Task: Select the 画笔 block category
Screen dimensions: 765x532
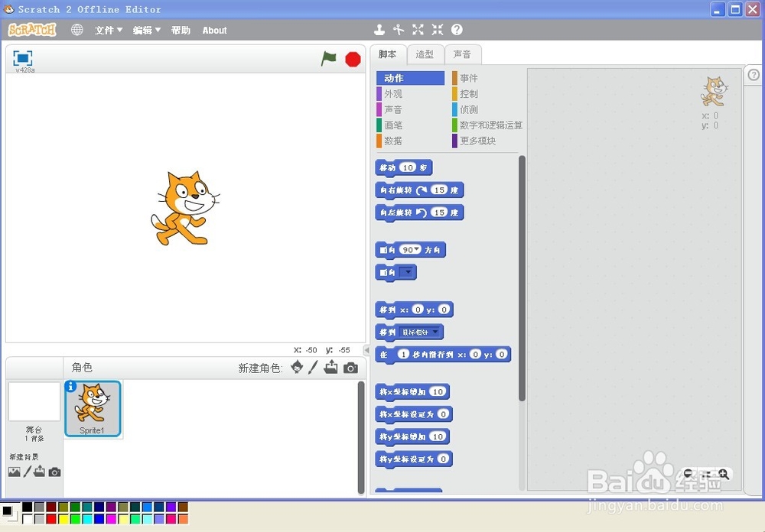Action: click(x=410, y=125)
